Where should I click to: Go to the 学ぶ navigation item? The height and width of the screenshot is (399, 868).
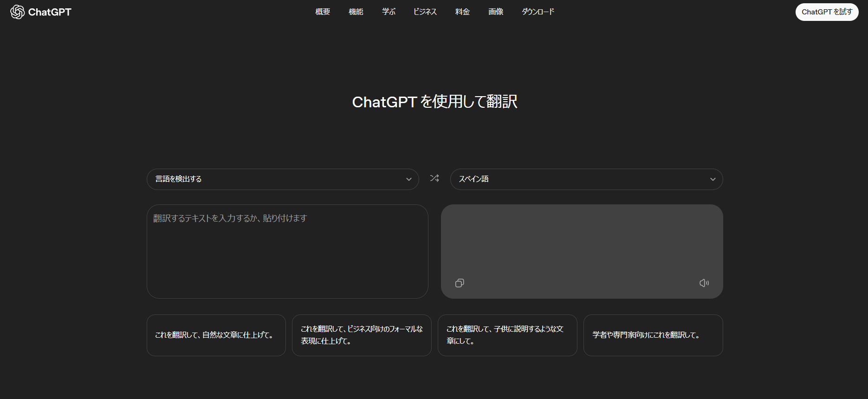tap(389, 12)
